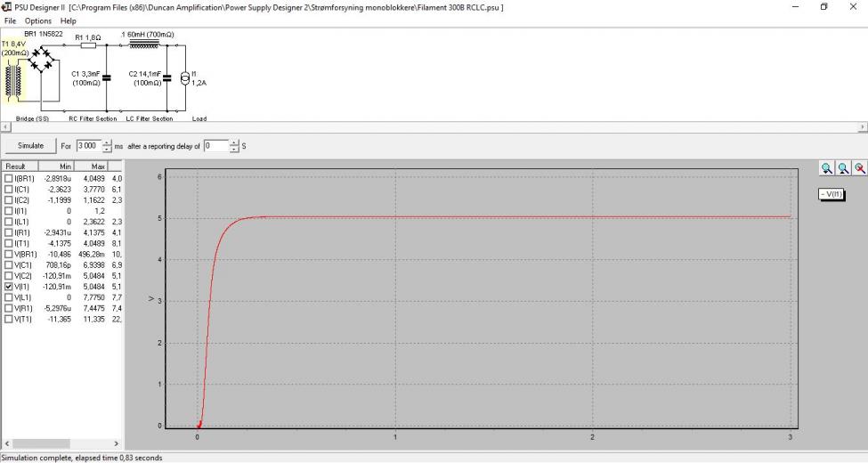Click the V(I1) graph legend label
The height and width of the screenshot is (463, 868).
point(831,194)
